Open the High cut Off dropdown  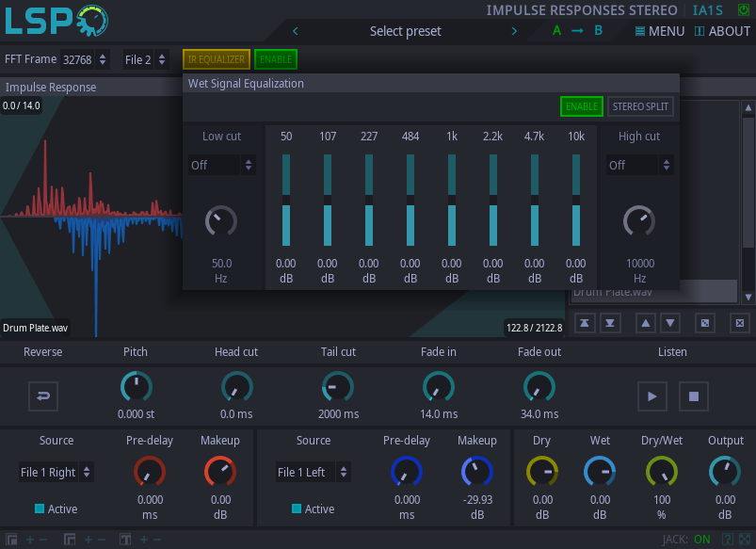tap(639, 166)
